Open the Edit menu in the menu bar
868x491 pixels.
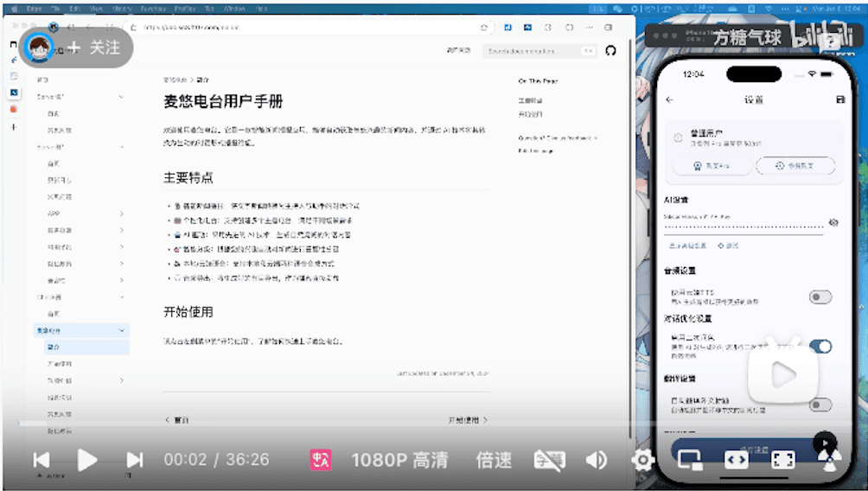(x=74, y=9)
